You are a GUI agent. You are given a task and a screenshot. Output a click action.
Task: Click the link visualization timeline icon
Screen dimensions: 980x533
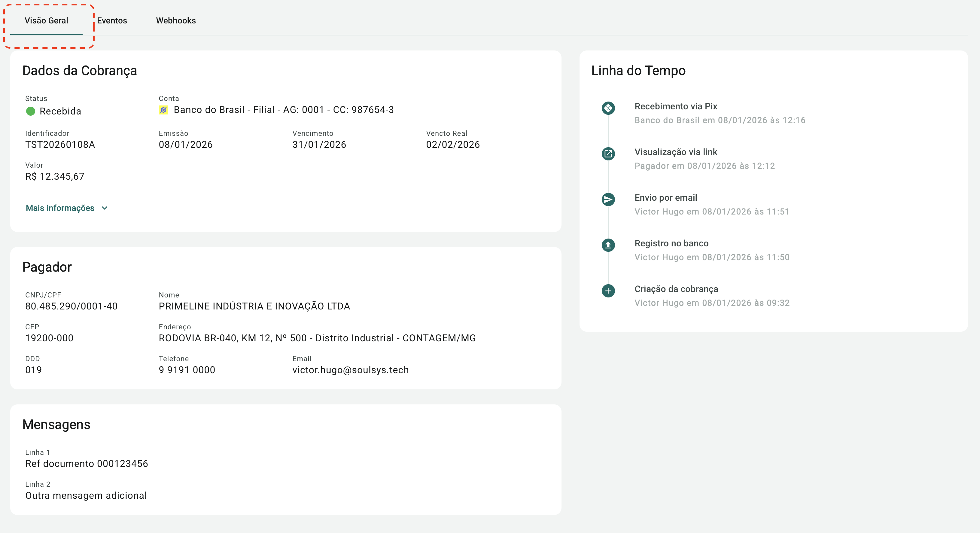click(608, 154)
